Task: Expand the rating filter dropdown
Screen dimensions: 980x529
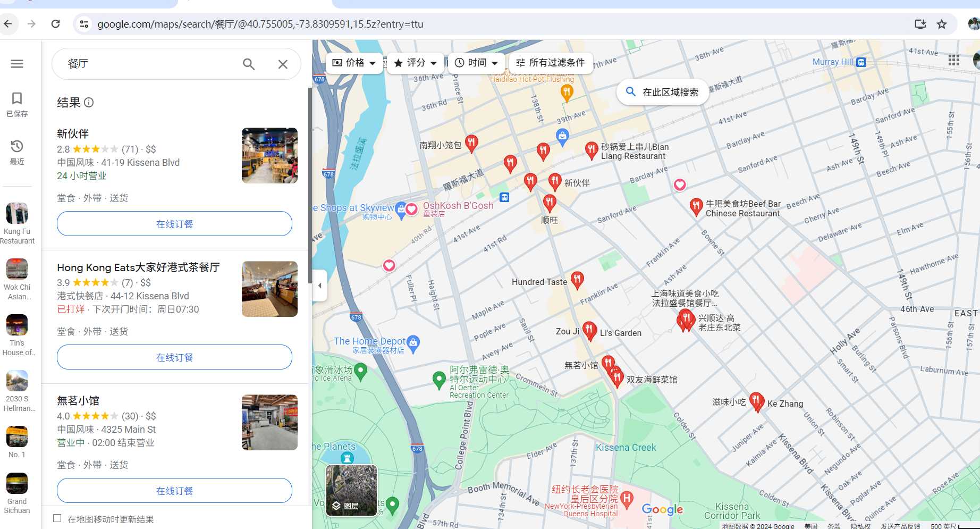Action: [415, 63]
